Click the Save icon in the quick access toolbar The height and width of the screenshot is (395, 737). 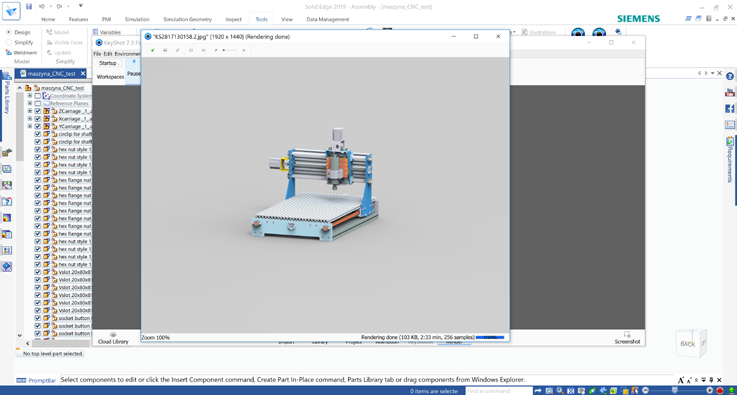pyautogui.click(x=29, y=7)
